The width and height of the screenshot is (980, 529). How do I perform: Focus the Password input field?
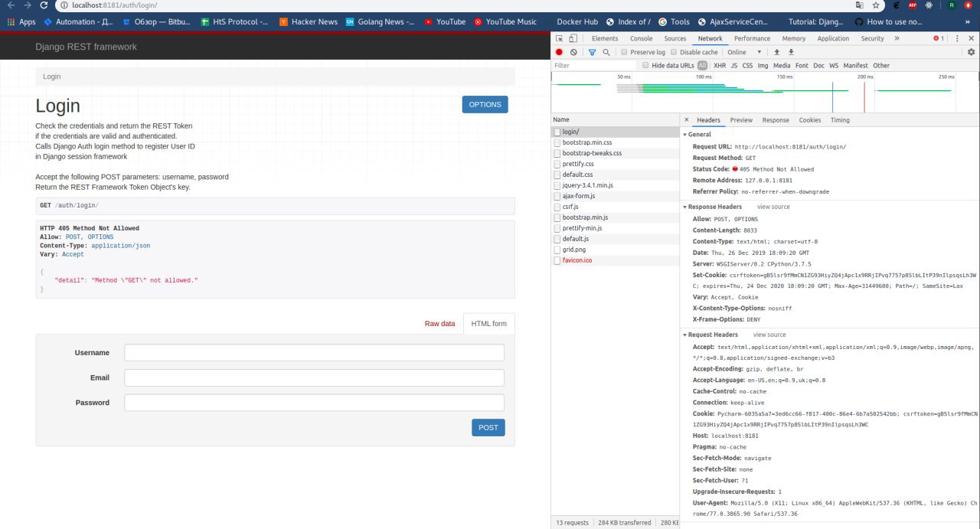[314, 403]
